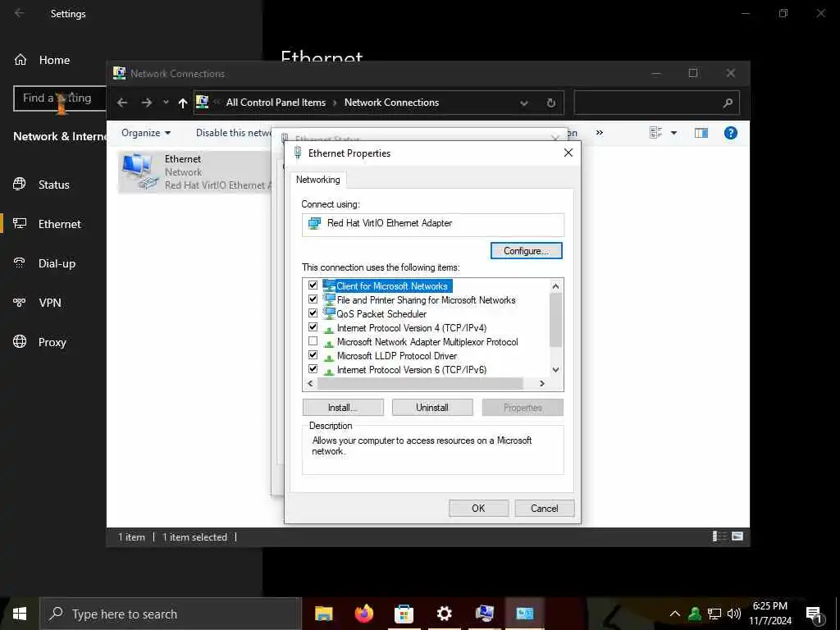Enable Microsoft Network Adapter Multiplexor Protocol checkbox
This screenshot has height=630, width=840.
coord(313,341)
